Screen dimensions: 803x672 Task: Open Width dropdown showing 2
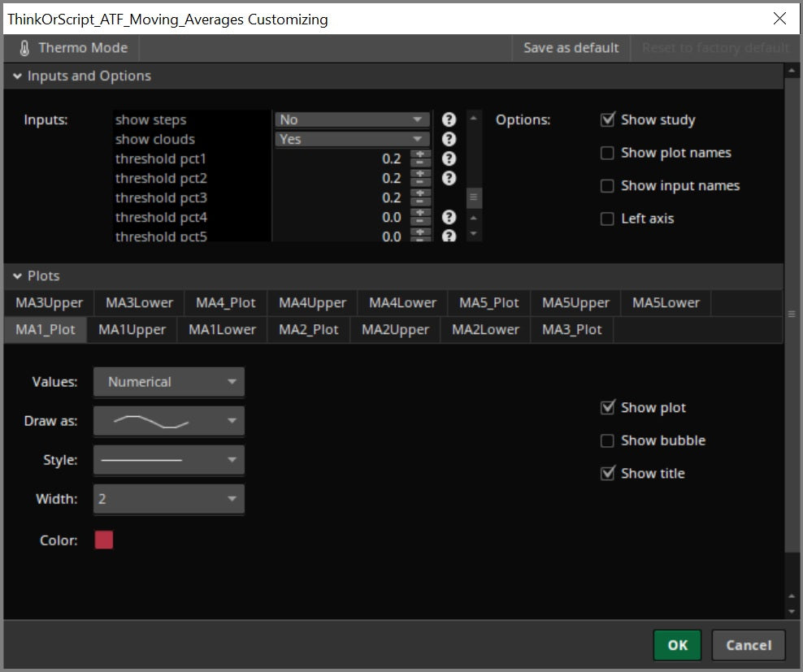point(169,499)
